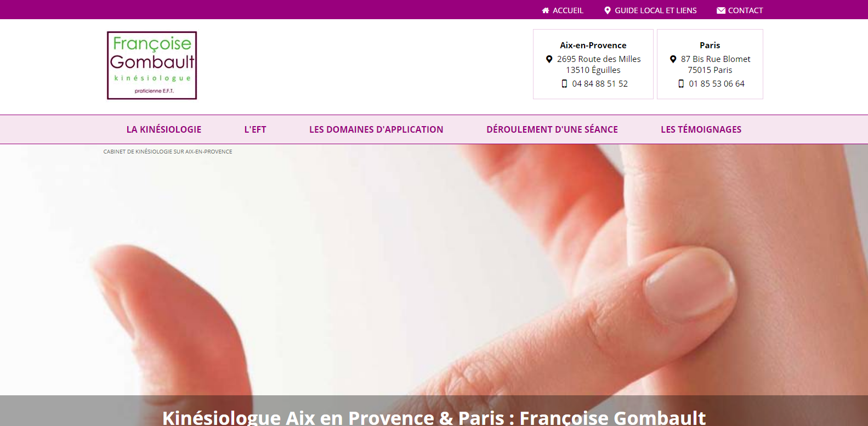
Task: Click the envelope icon beside Contact
Action: [721, 10]
